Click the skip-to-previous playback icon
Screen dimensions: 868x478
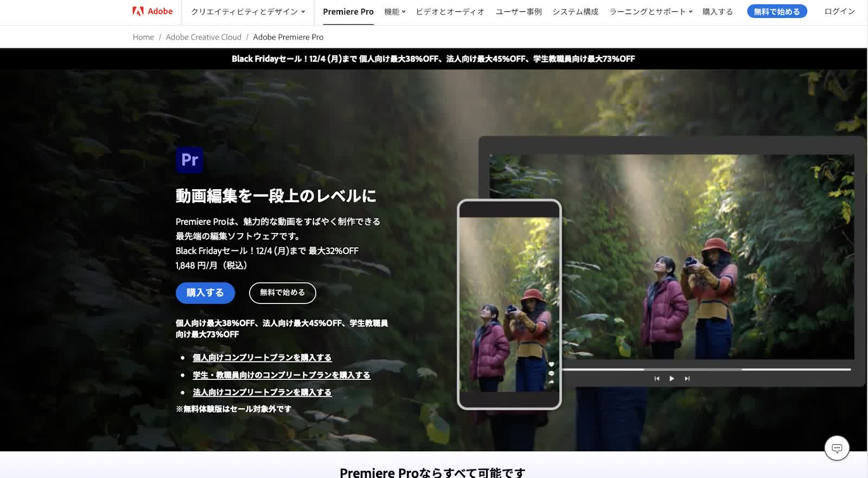(656, 378)
